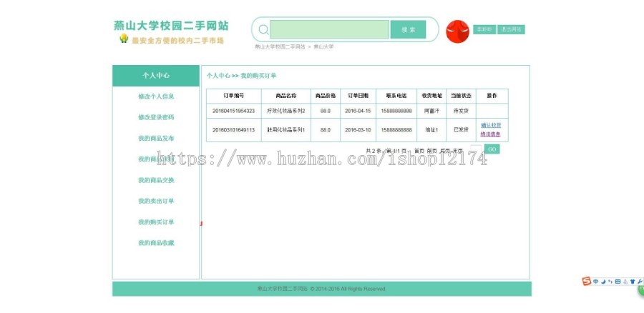Click the corn icon beside the site slogan
Screen dimensions: 644x313
click(124, 39)
